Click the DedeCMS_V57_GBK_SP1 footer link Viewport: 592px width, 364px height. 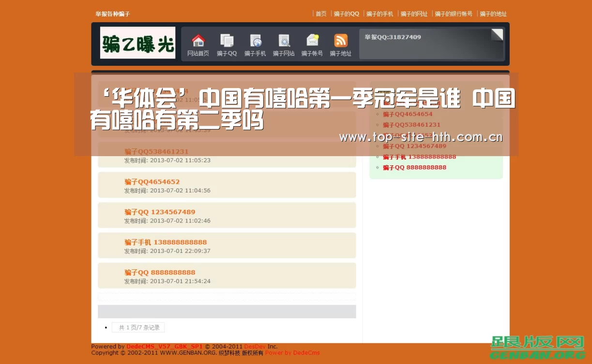[165, 347]
